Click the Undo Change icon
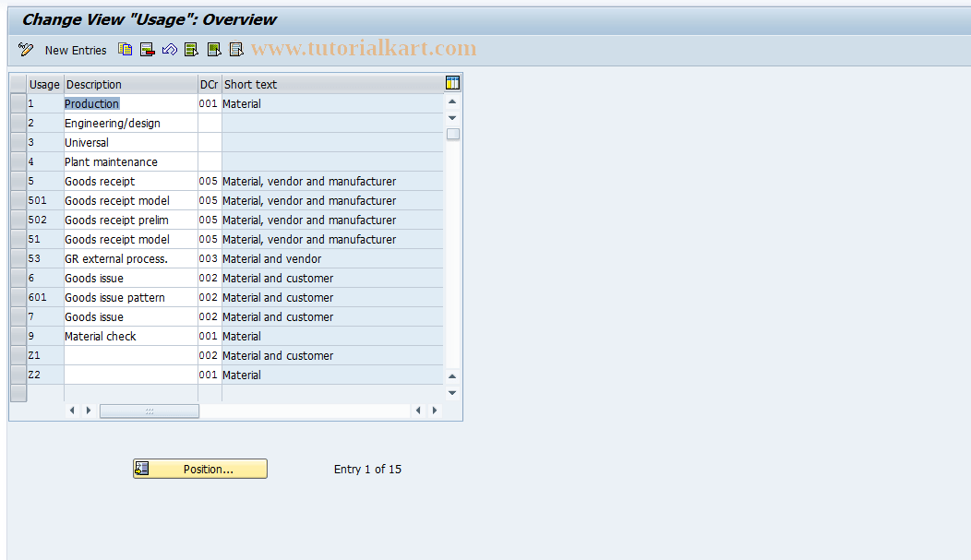Image resolution: width=971 pixels, height=560 pixels. coord(169,50)
